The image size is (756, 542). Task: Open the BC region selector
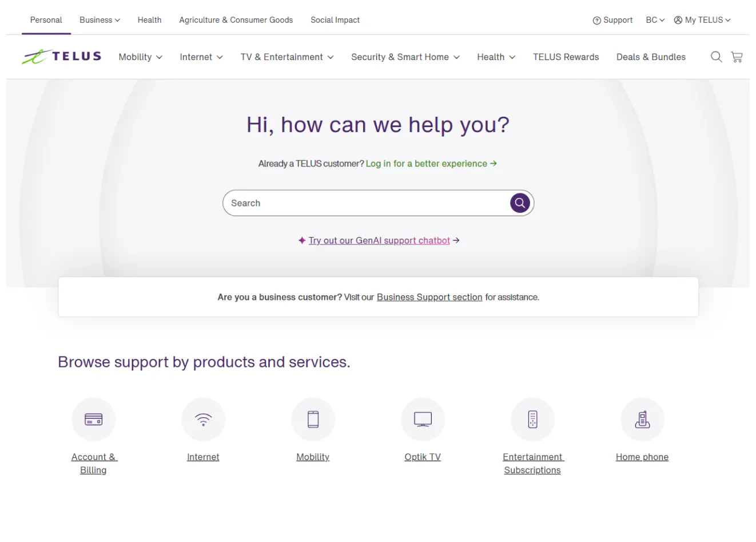655,20
